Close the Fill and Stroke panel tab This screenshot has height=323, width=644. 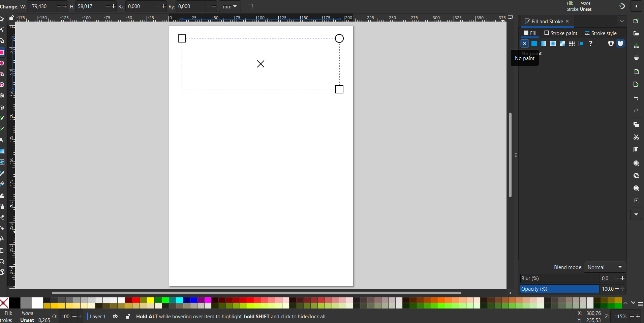point(567,21)
